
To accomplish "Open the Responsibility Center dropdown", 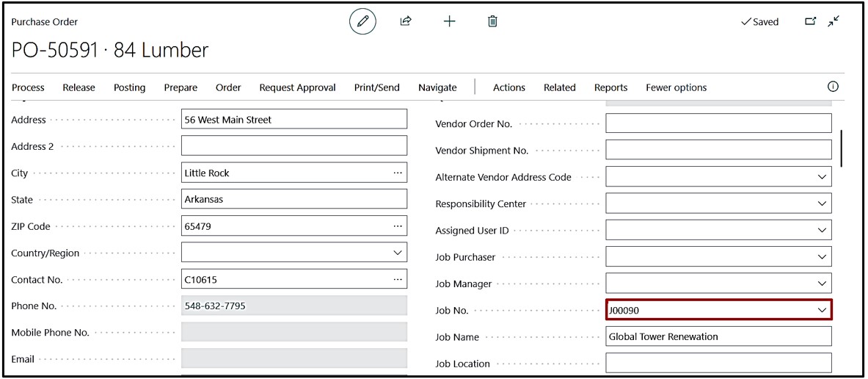I will [x=822, y=203].
